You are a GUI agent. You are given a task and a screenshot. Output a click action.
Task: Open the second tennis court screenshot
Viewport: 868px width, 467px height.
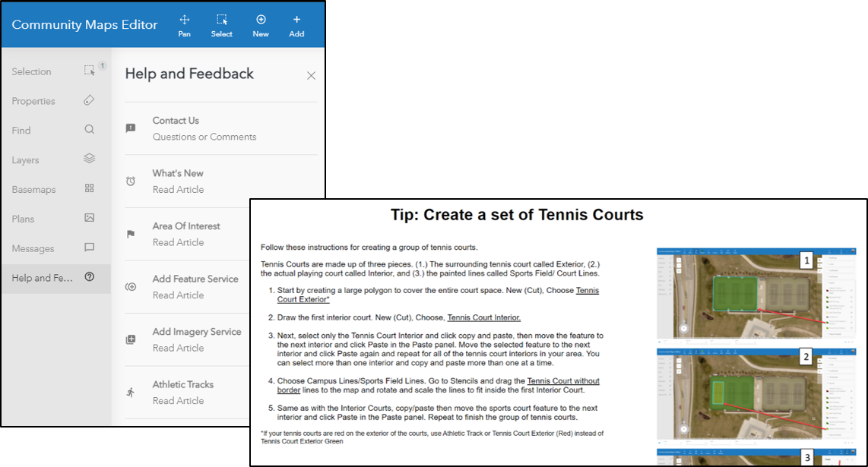[756, 395]
